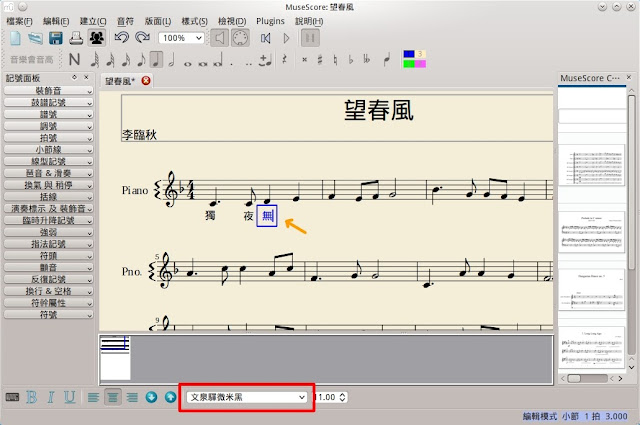Viewport: 640px width, 425px height.
Task: Open a score file with the folder icon
Action: click(x=36, y=38)
